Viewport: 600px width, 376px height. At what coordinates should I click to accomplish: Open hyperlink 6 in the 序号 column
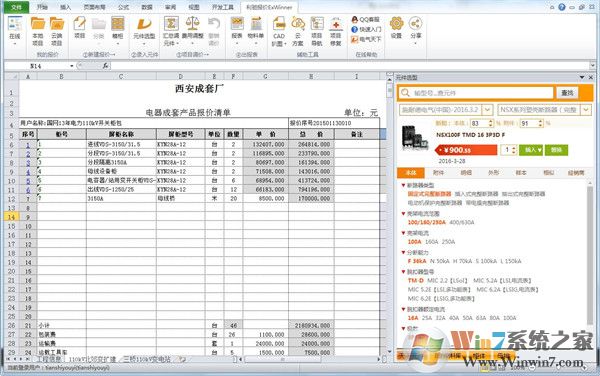28,190
